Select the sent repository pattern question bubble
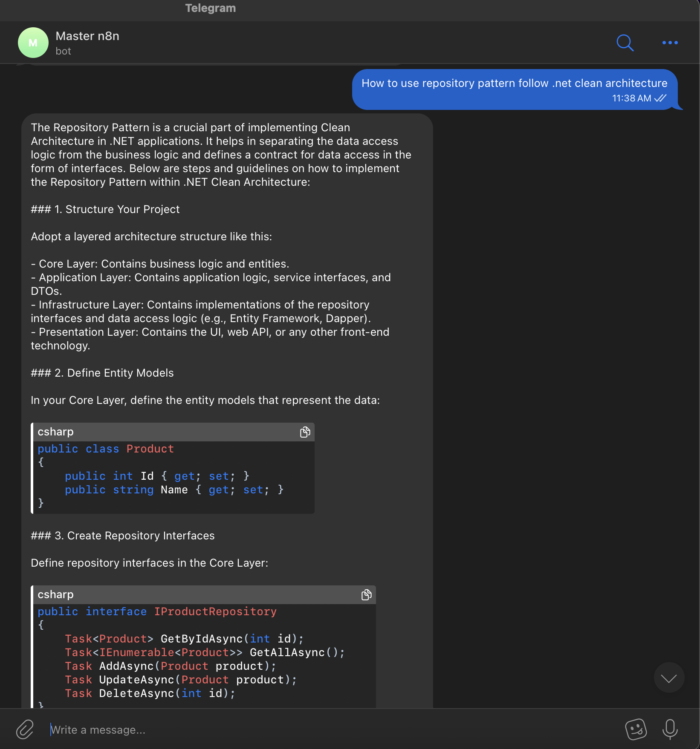This screenshot has width=700, height=749. pyautogui.click(x=514, y=84)
